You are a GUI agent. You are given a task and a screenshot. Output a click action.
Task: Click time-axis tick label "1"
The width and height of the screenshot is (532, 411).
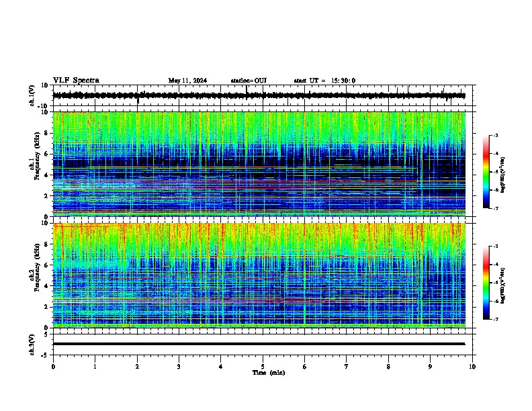[95, 367]
